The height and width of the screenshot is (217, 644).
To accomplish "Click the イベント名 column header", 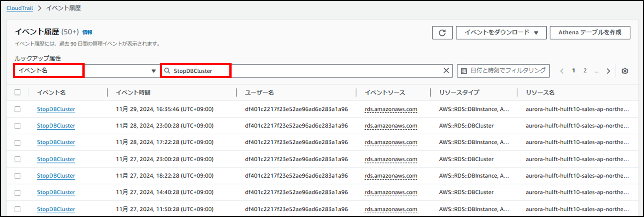I will [51, 92].
